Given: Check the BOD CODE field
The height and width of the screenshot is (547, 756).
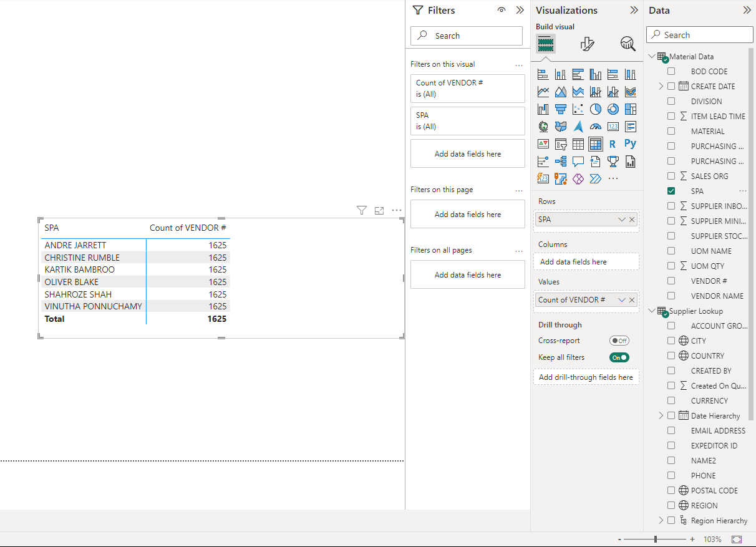Looking at the screenshot, I should 671,71.
